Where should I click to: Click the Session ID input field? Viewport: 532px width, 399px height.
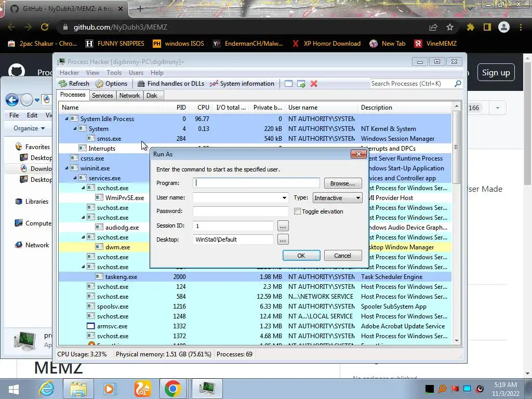point(233,225)
